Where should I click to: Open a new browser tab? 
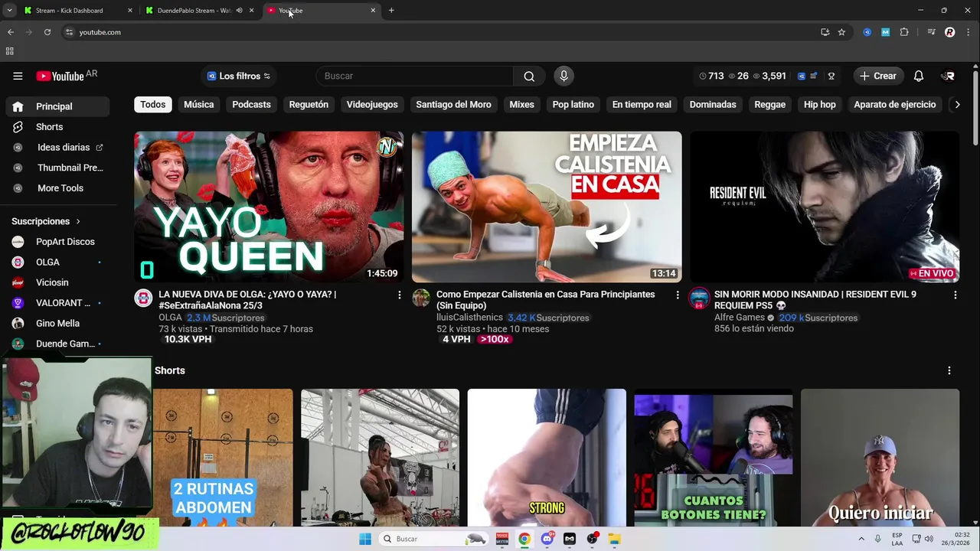point(391,11)
